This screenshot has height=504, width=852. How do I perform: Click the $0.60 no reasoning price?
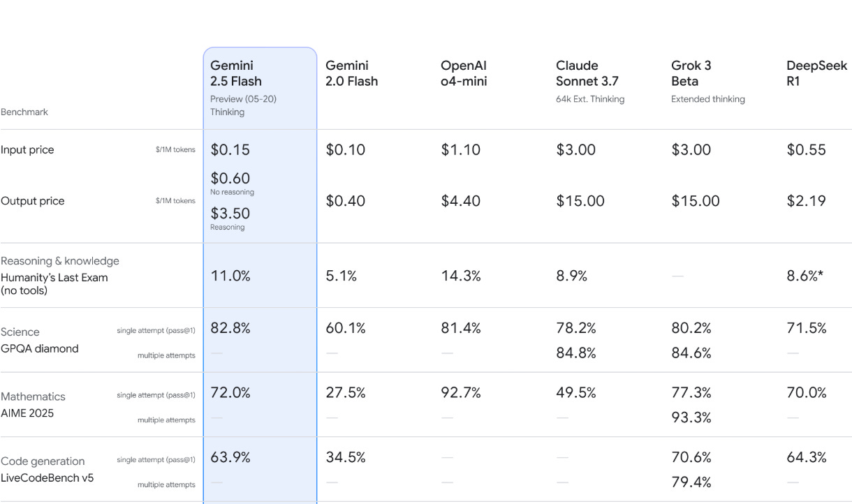(230, 179)
